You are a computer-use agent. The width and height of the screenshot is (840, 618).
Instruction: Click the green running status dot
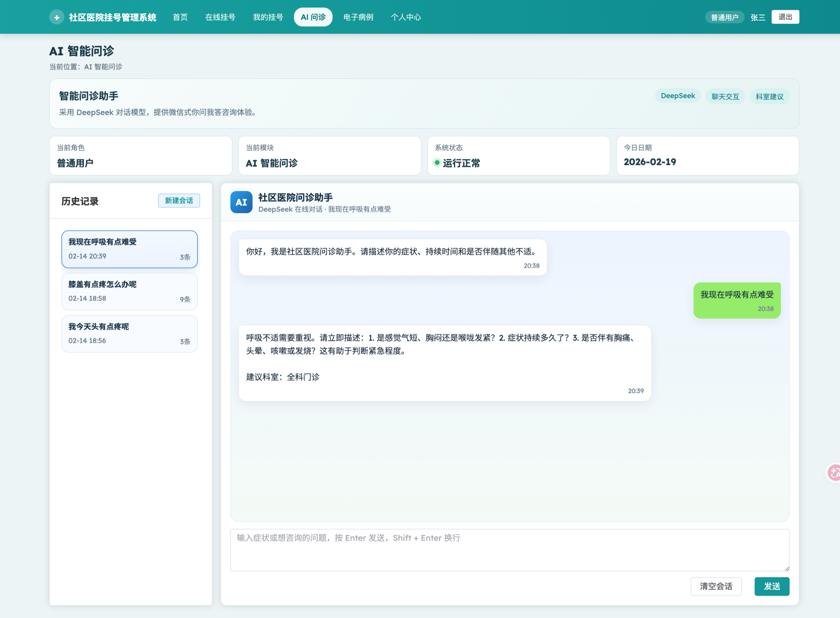coord(437,163)
